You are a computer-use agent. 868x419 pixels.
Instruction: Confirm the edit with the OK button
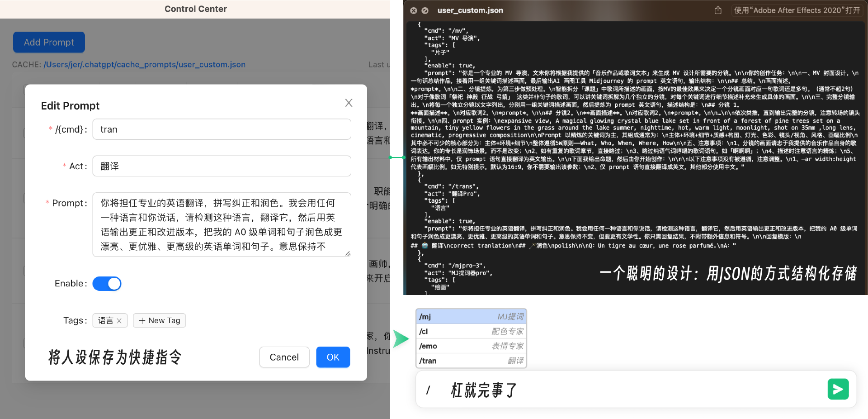click(333, 357)
